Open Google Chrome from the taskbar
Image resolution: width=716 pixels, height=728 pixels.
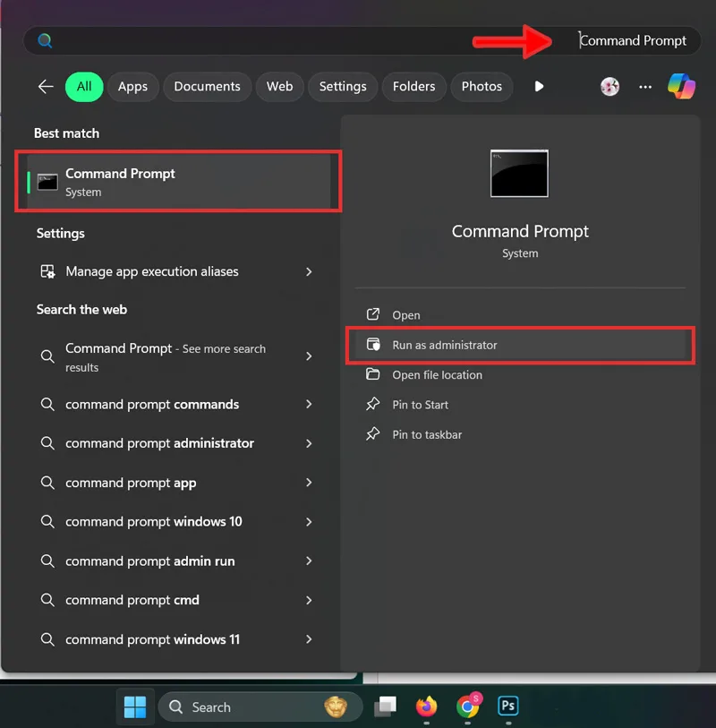click(x=468, y=706)
